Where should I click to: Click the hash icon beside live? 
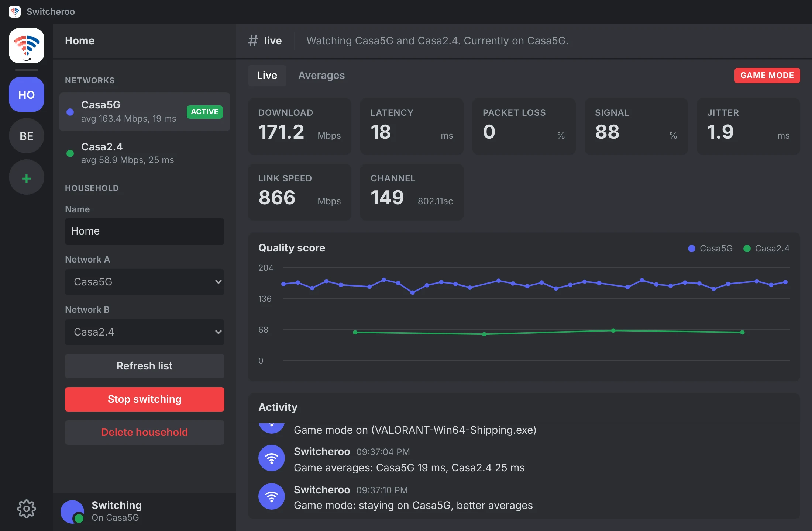click(253, 41)
